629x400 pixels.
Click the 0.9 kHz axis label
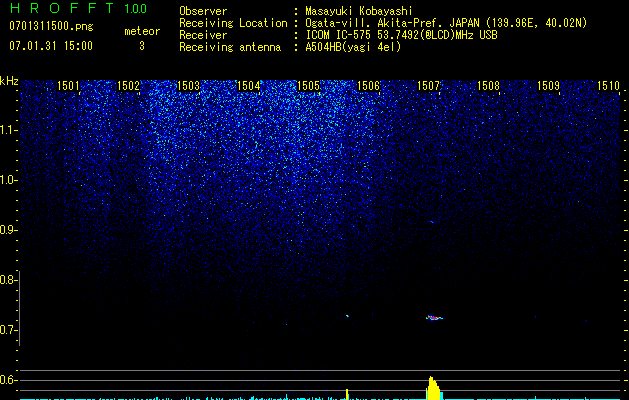click(x=8, y=230)
